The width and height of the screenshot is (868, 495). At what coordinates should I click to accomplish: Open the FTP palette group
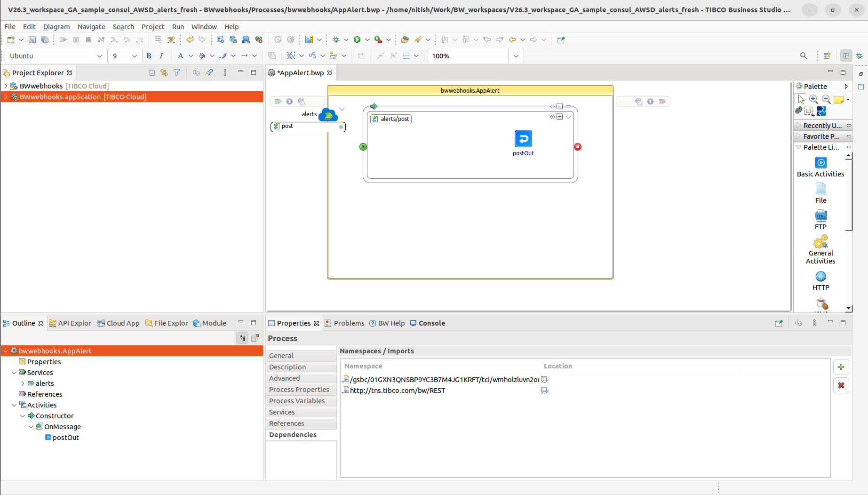pos(820,220)
